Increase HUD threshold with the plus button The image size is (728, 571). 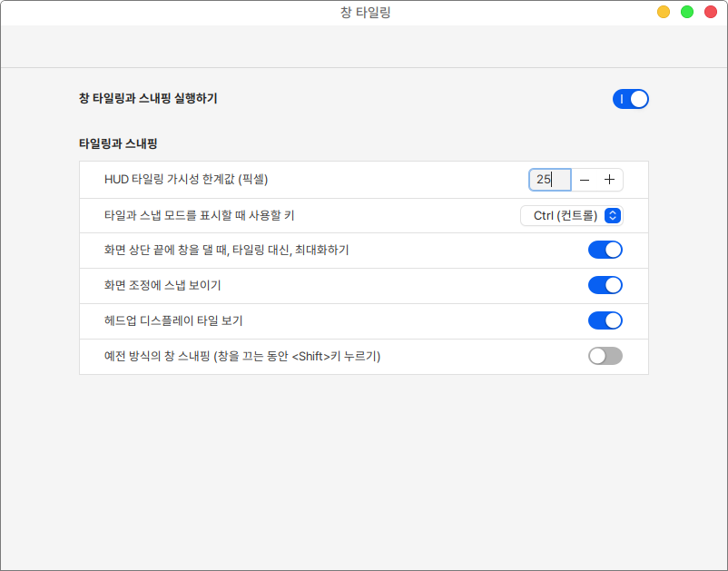pyautogui.click(x=609, y=180)
